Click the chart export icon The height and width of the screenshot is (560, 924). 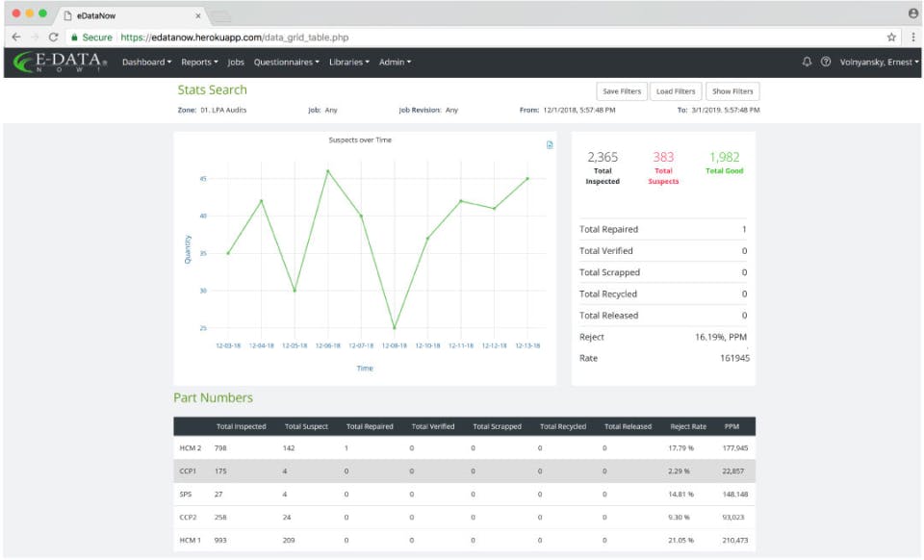pyautogui.click(x=550, y=145)
